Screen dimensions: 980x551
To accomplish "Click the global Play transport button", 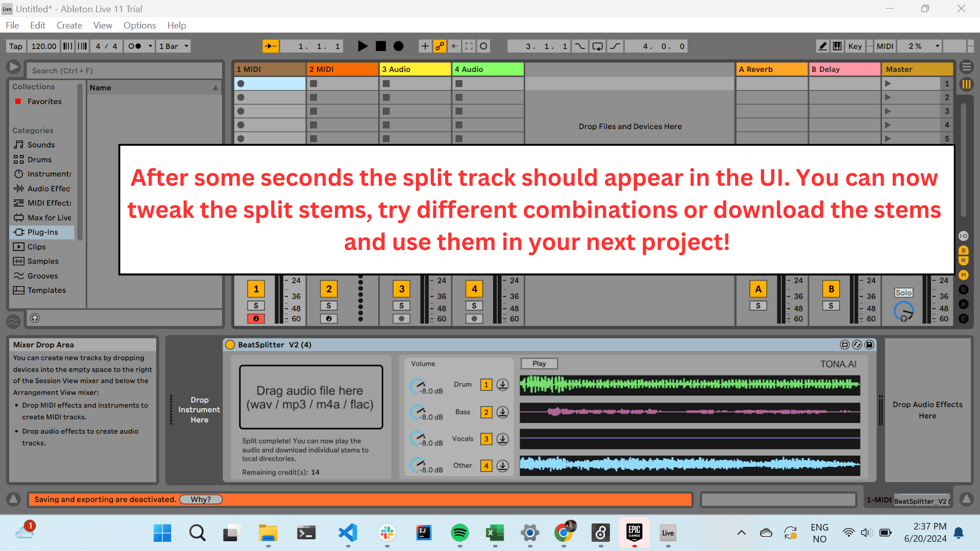I will [x=362, y=46].
